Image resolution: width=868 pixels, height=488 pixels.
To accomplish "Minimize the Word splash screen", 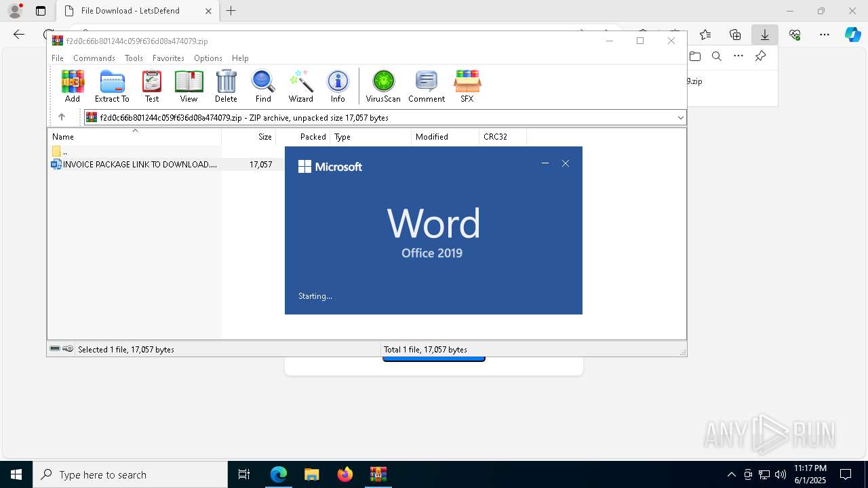I will tap(545, 163).
